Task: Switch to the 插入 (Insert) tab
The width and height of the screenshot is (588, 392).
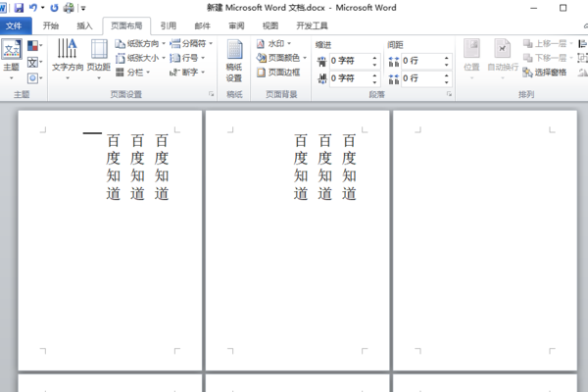Action: 84,25
